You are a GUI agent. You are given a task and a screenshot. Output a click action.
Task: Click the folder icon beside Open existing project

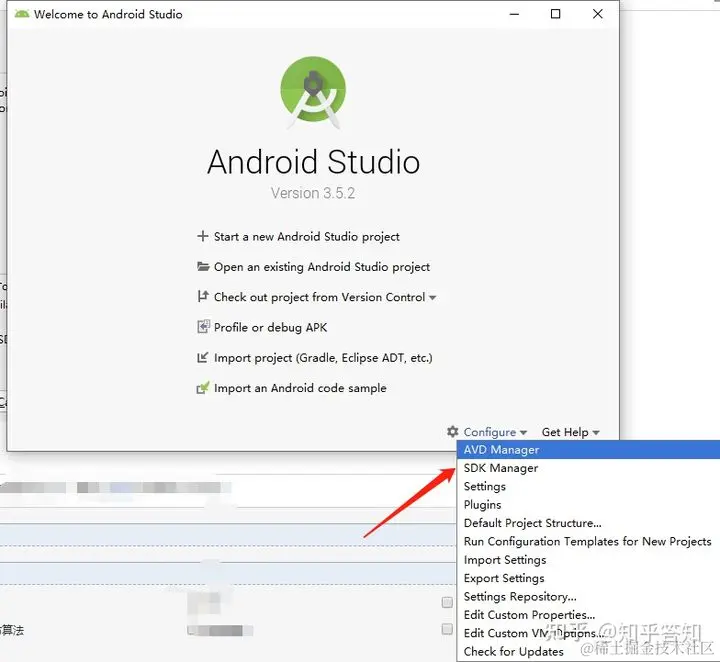203,266
